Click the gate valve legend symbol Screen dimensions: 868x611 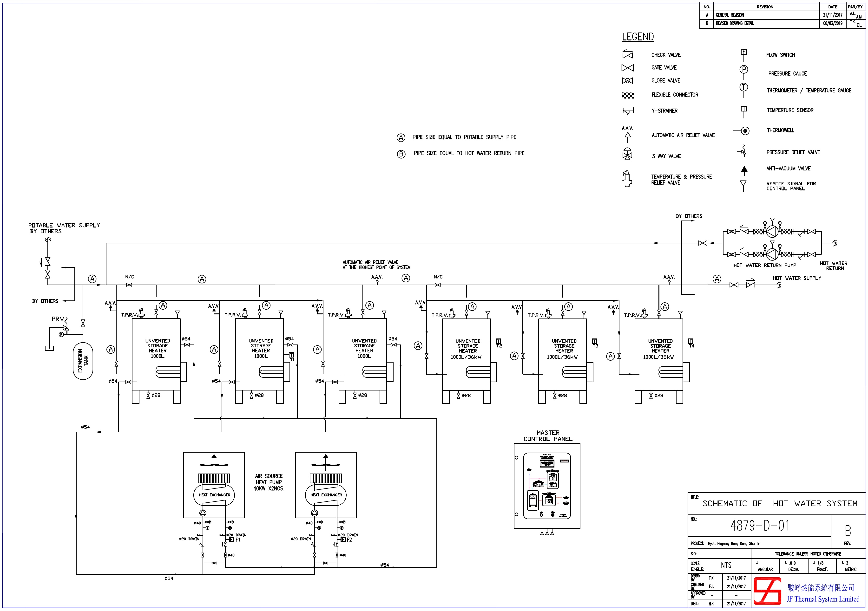point(628,68)
